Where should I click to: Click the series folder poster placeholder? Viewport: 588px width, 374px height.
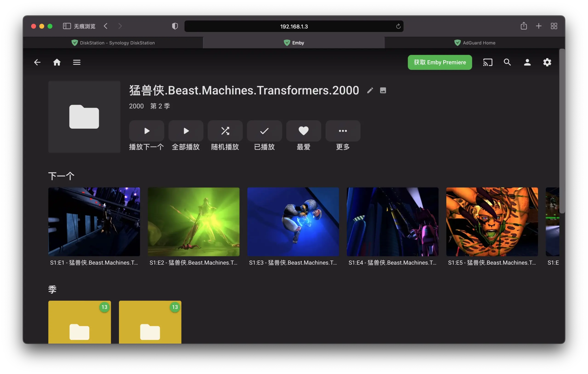pos(84,117)
